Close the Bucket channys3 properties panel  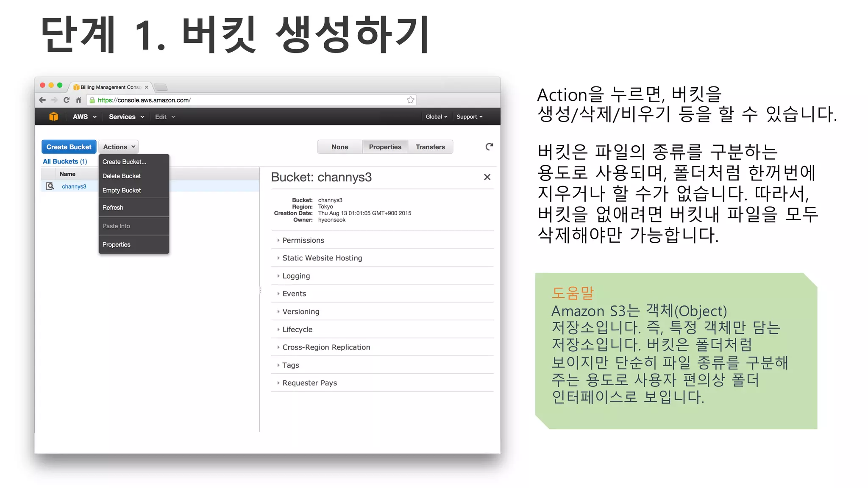487,177
